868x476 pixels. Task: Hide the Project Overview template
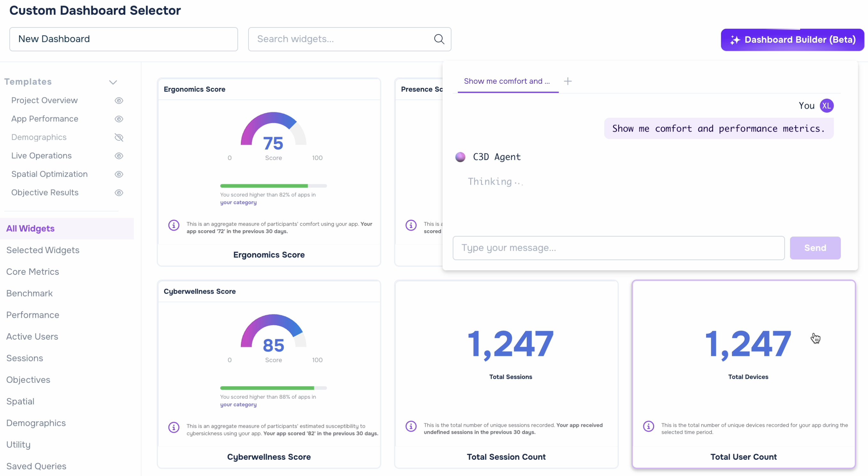coord(119,101)
